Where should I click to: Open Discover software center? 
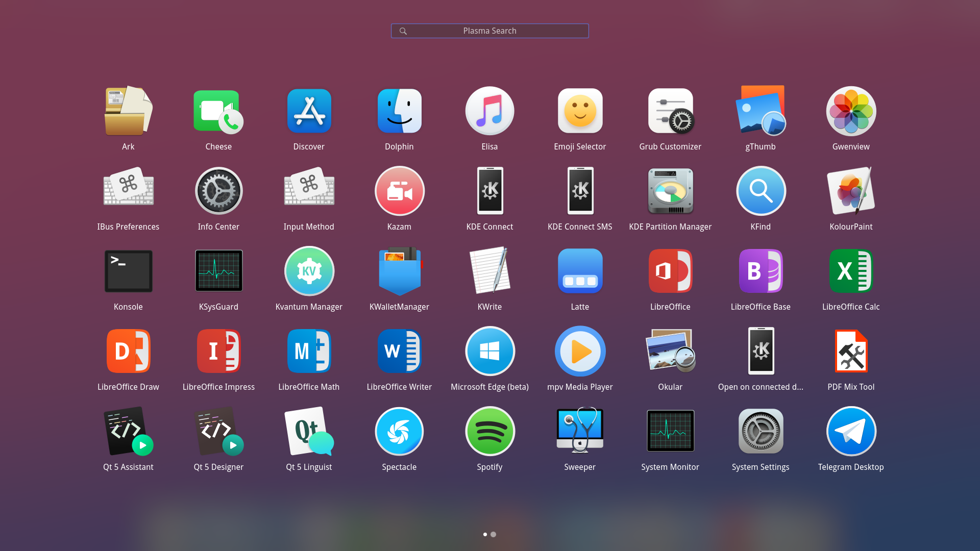click(x=309, y=111)
